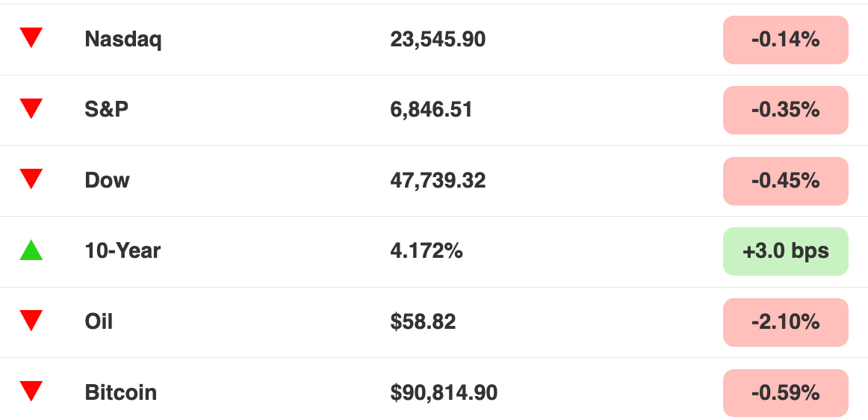Click the red down arrow beside Nasdaq
Viewport: 868px width, 420px height.
coord(31,37)
